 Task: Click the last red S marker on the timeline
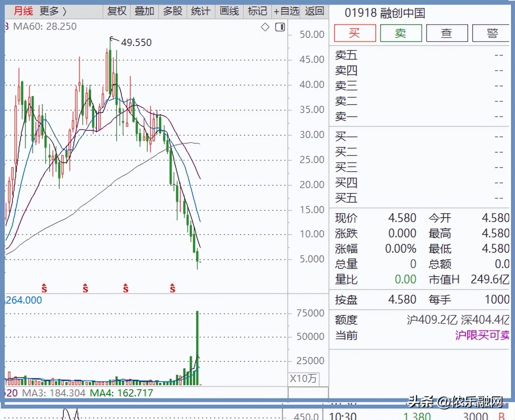(173, 288)
